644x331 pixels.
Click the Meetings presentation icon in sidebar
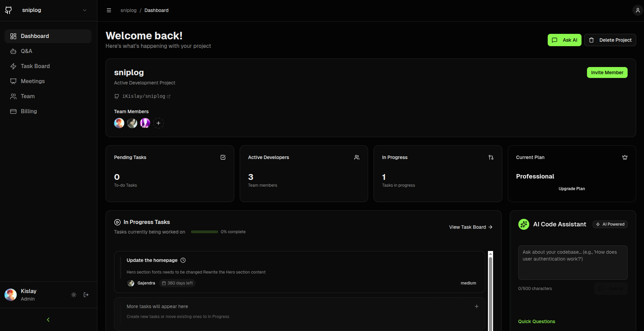point(13,81)
